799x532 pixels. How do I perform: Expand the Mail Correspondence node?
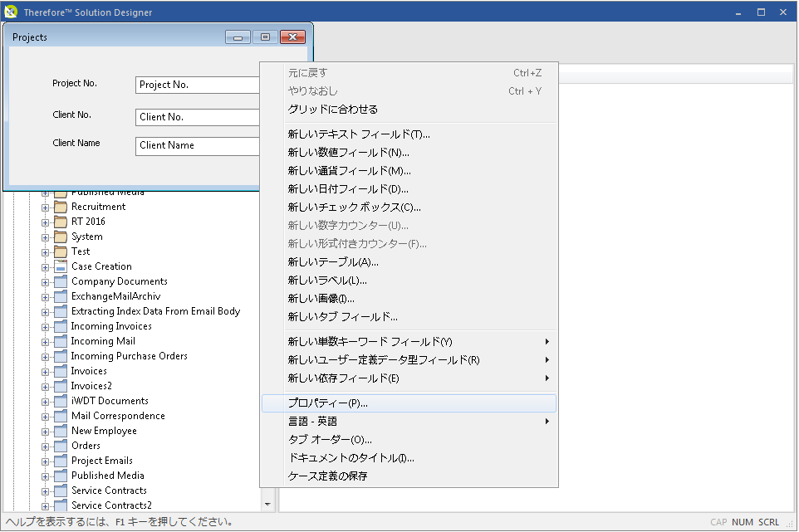tap(46, 417)
